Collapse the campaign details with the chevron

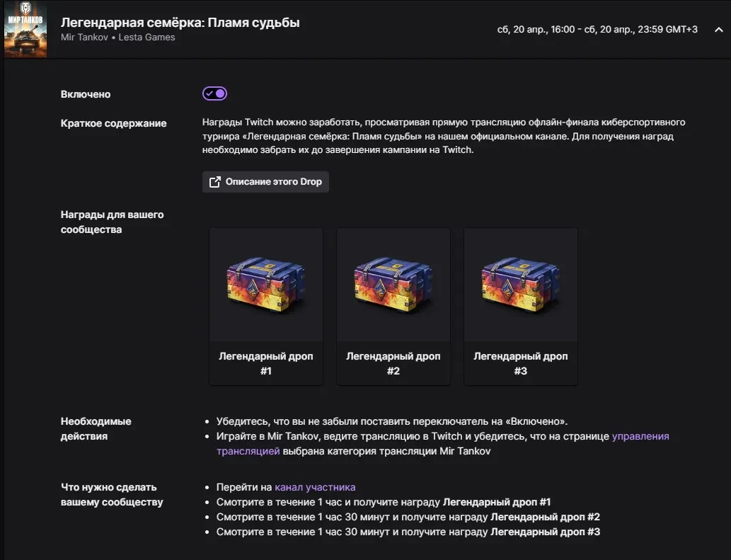pyautogui.click(x=718, y=30)
